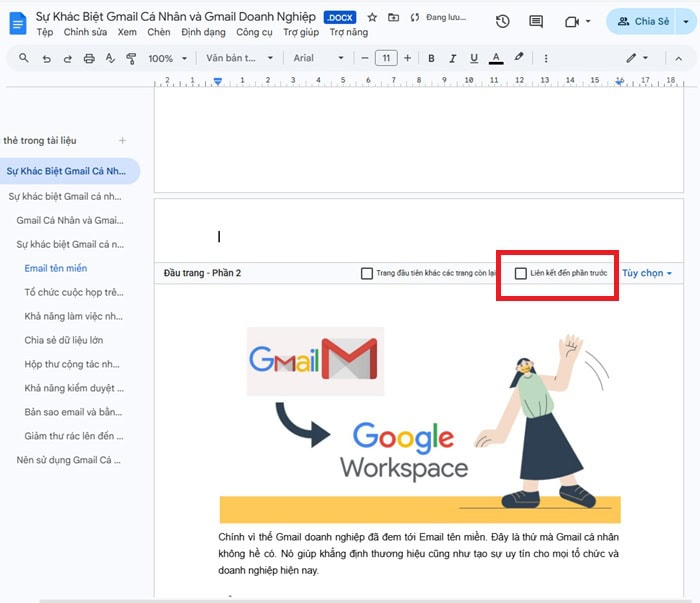Open the text color picker
The image size is (700, 603).
[497, 59]
